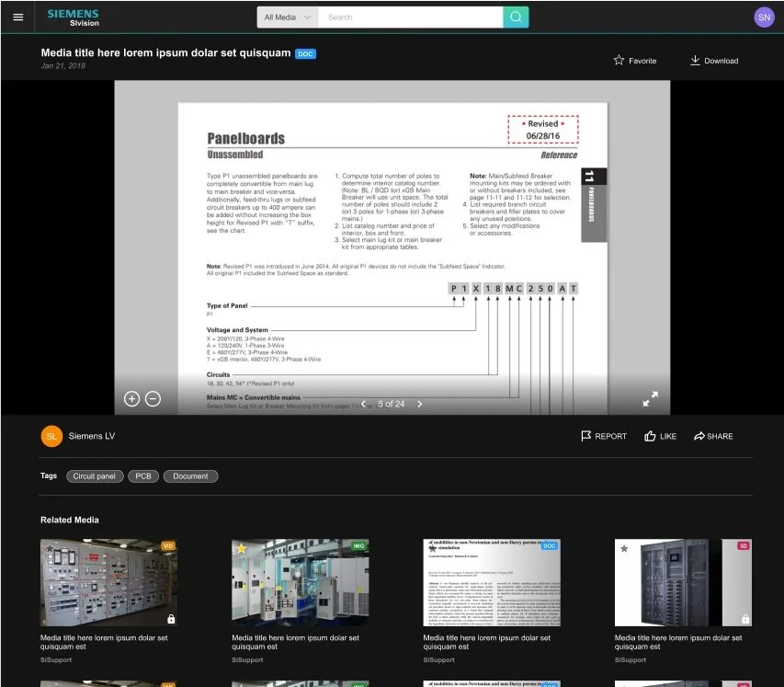Image resolution: width=784 pixels, height=687 pixels.
Task: Open the 3D server rack related thumbnail
Action: [x=683, y=582]
